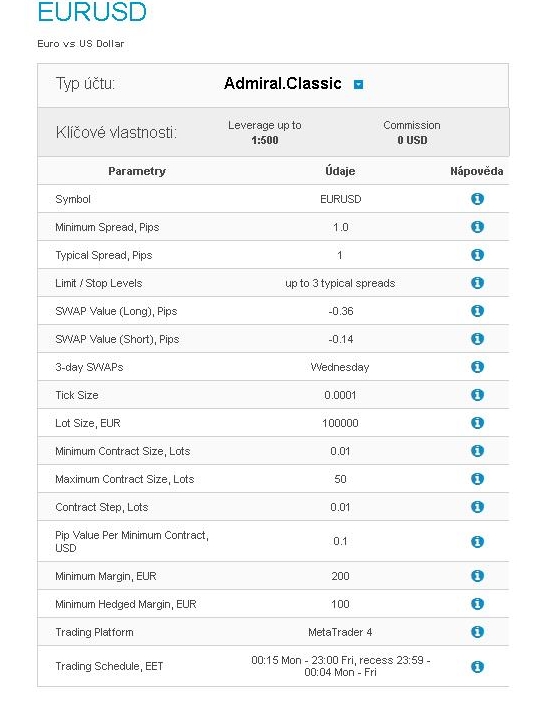
Task: Open help icon for 3-day SWAPs
Action: click(x=477, y=367)
